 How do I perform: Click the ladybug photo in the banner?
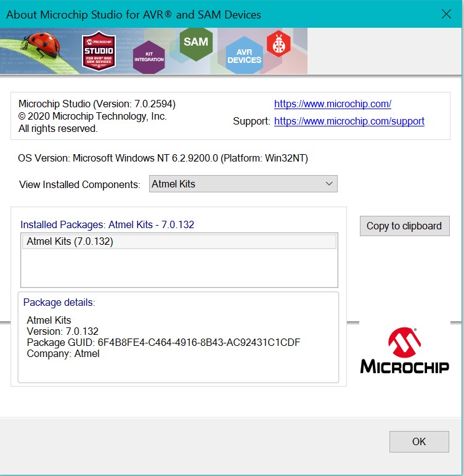(x=41, y=44)
